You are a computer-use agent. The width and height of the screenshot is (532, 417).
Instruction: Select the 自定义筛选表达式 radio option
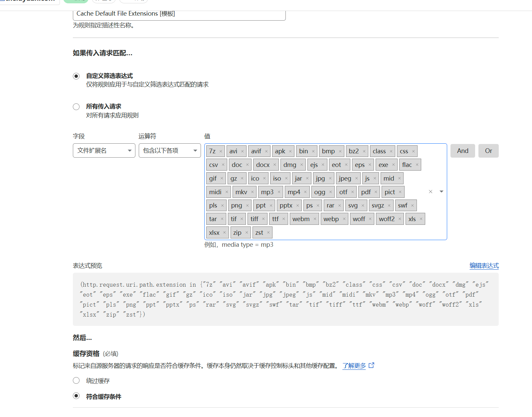pyautogui.click(x=76, y=76)
